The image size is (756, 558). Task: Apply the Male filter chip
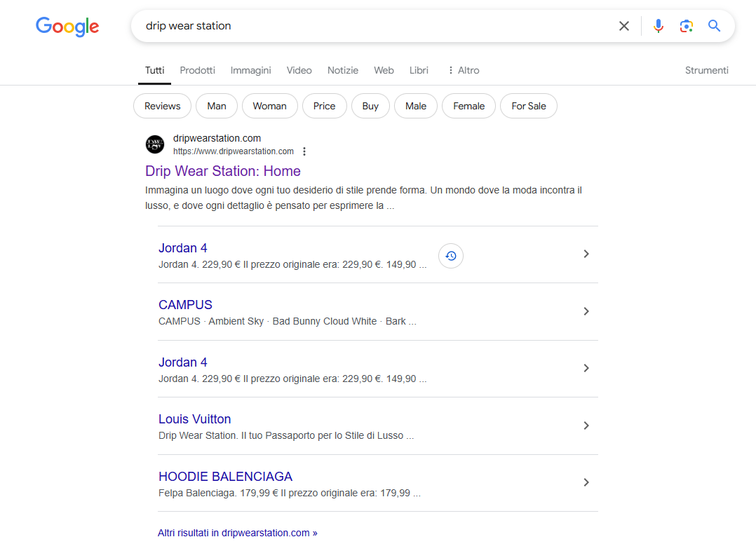416,106
